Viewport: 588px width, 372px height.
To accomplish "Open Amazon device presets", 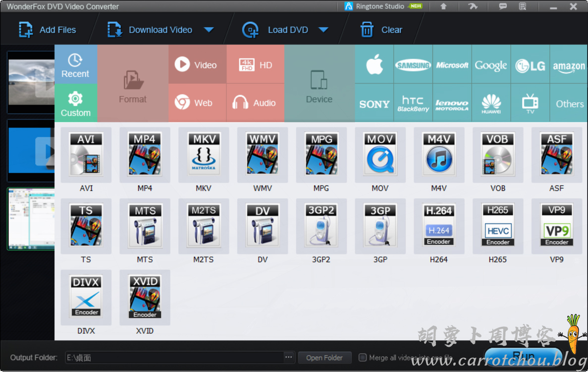I will pyautogui.click(x=569, y=64).
